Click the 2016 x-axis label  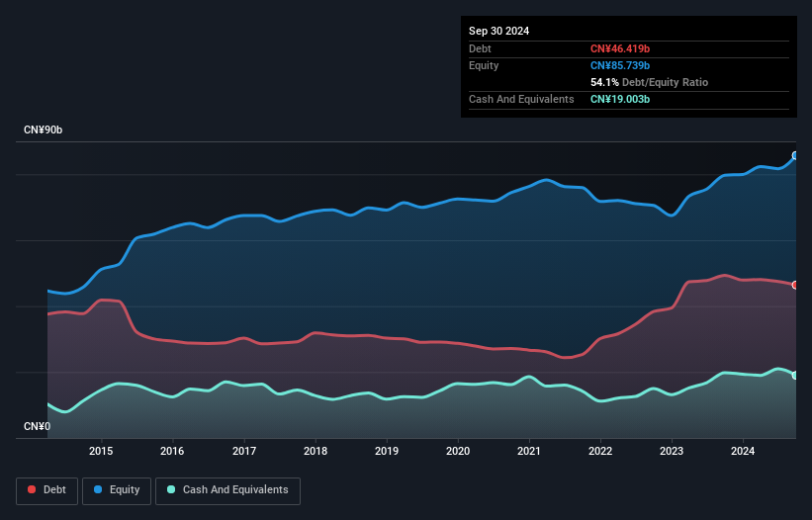172,451
